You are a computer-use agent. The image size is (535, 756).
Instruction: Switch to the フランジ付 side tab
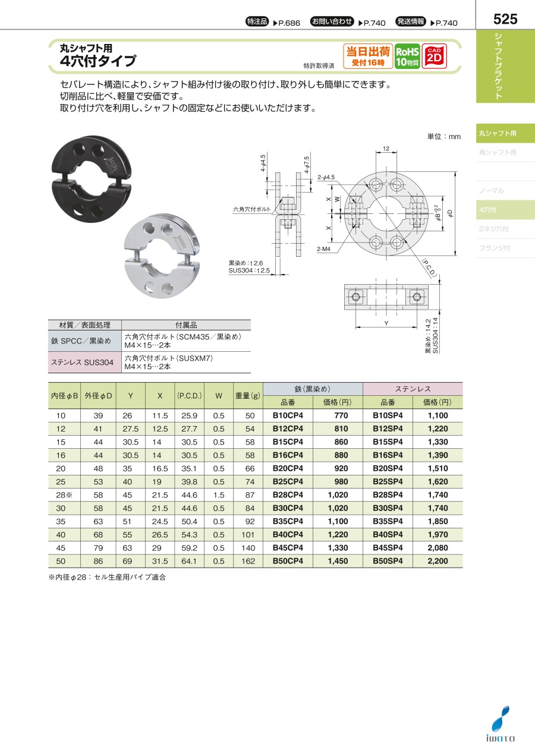pos(505,248)
